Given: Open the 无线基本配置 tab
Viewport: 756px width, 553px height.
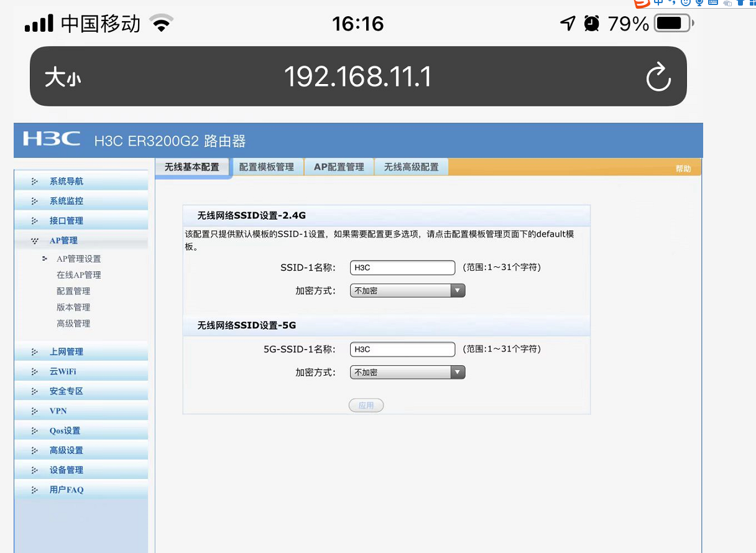Looking at the screenshot, I should pos(192,167).
